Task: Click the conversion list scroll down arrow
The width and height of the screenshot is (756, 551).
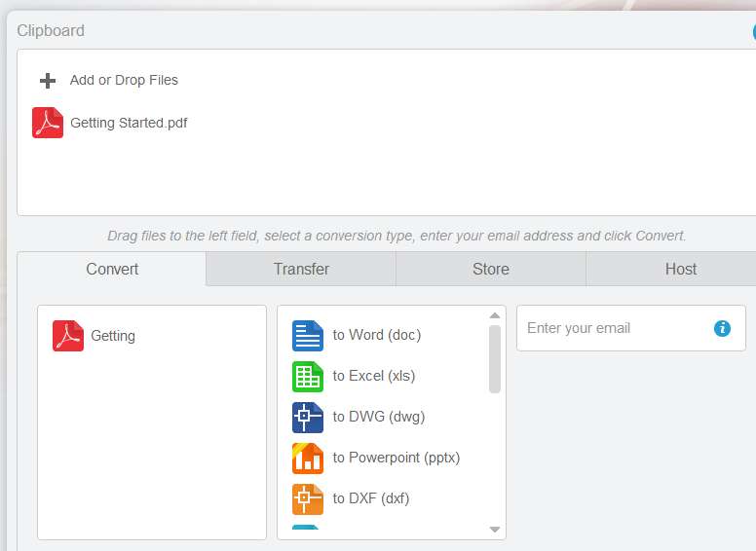Action: 494,530
